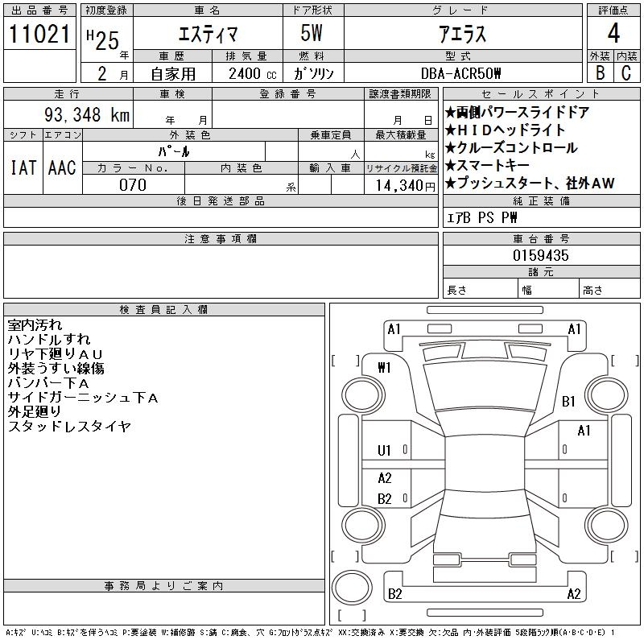Select the 事務局よりご案内 header

(164, 586)
